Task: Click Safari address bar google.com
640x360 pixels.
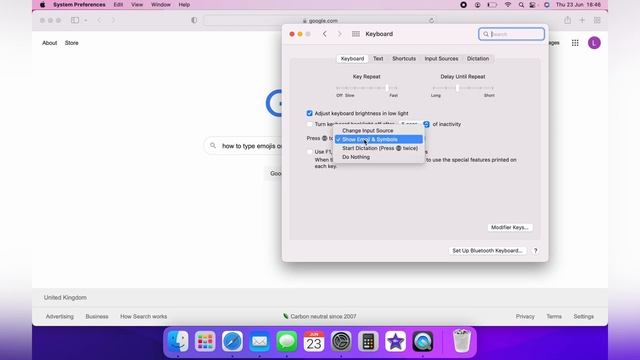Action: 320,20
